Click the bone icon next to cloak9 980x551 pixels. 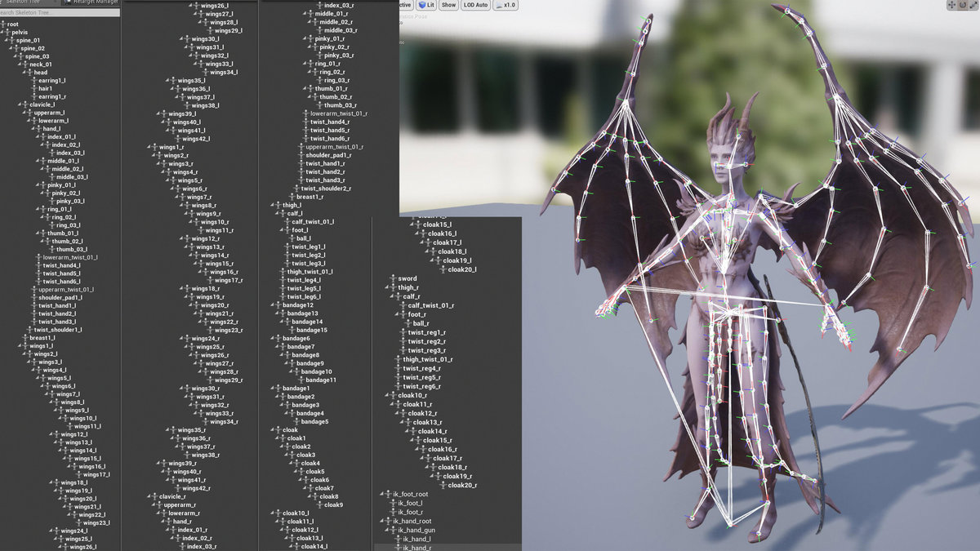tap(319, 505)
